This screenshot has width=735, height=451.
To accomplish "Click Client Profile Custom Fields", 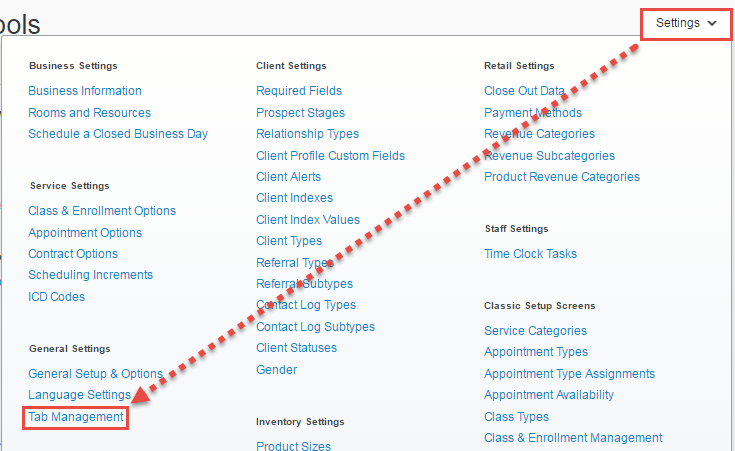I will point(330,156).
